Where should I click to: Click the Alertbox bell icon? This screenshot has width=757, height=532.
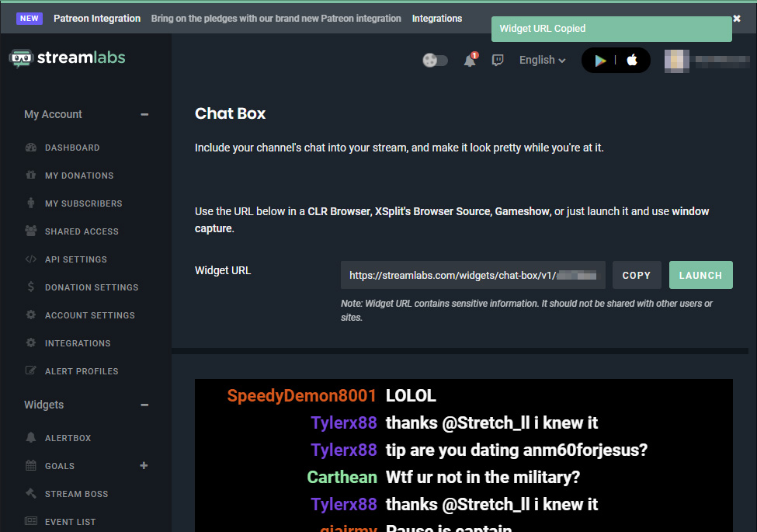31,437
